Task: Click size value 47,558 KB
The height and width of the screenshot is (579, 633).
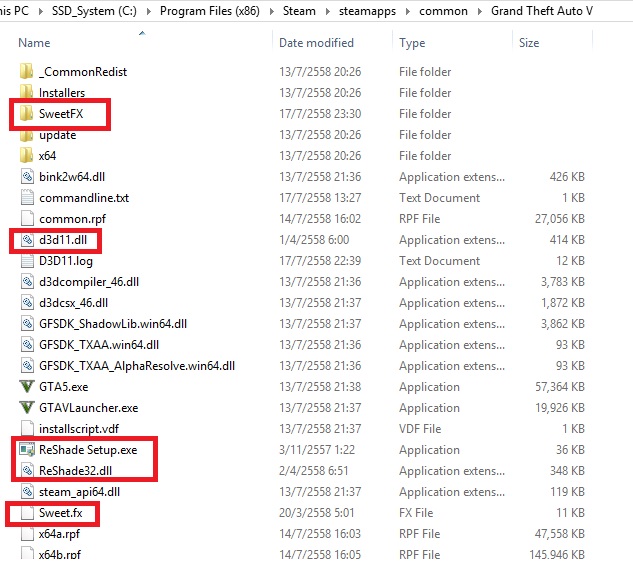Action: [560, 534]
